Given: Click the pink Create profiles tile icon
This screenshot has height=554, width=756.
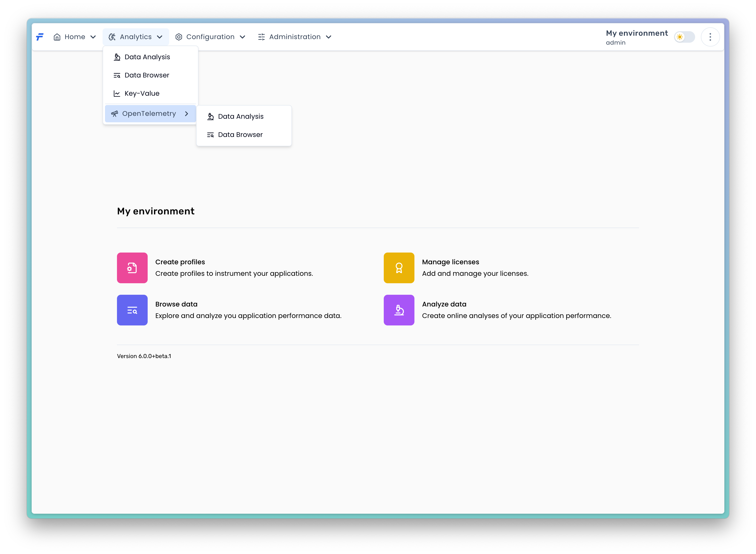Looking at the screenshot, I should pyautogui.click(x=132, y=268).
